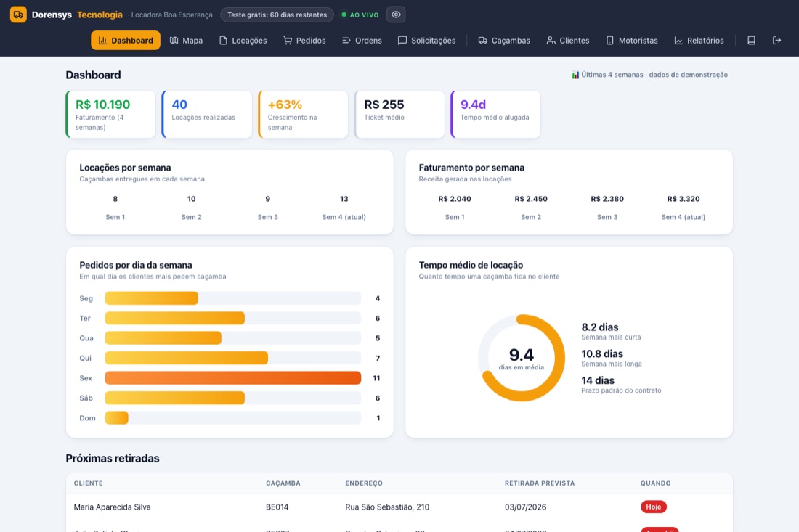Click the 03/07/2026 retirada date
This screenshot has width=799, height=532.
click(x=525, y=507)
